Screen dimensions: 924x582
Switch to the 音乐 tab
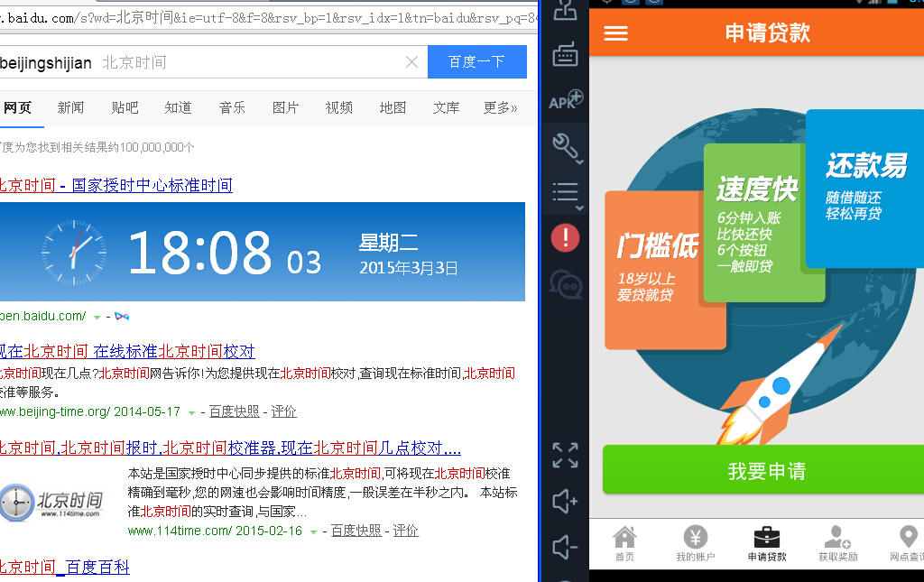point(232,107)
